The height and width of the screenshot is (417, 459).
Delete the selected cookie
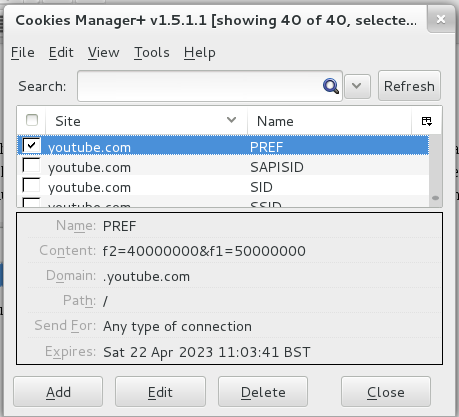point(263,392)
